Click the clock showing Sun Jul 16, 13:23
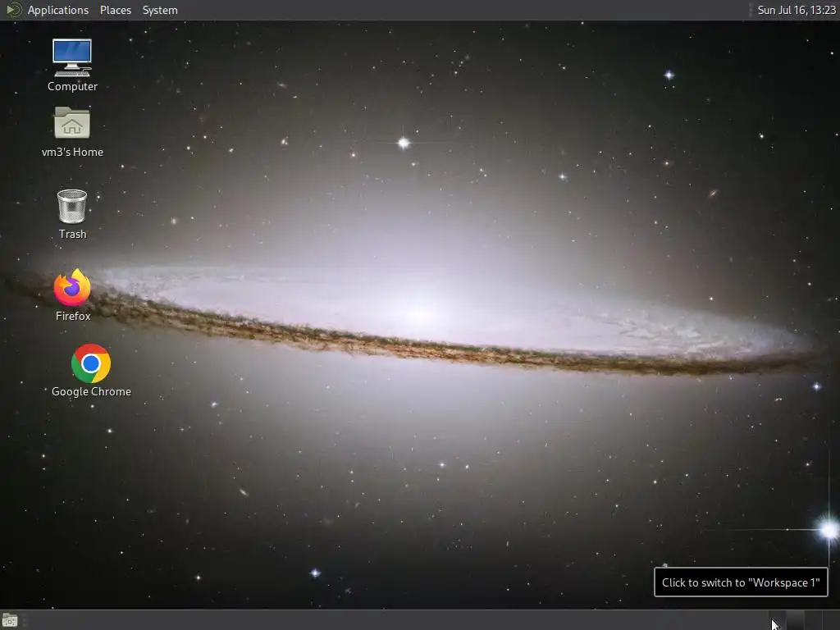840x630 pixels. (x=796, y=10)
